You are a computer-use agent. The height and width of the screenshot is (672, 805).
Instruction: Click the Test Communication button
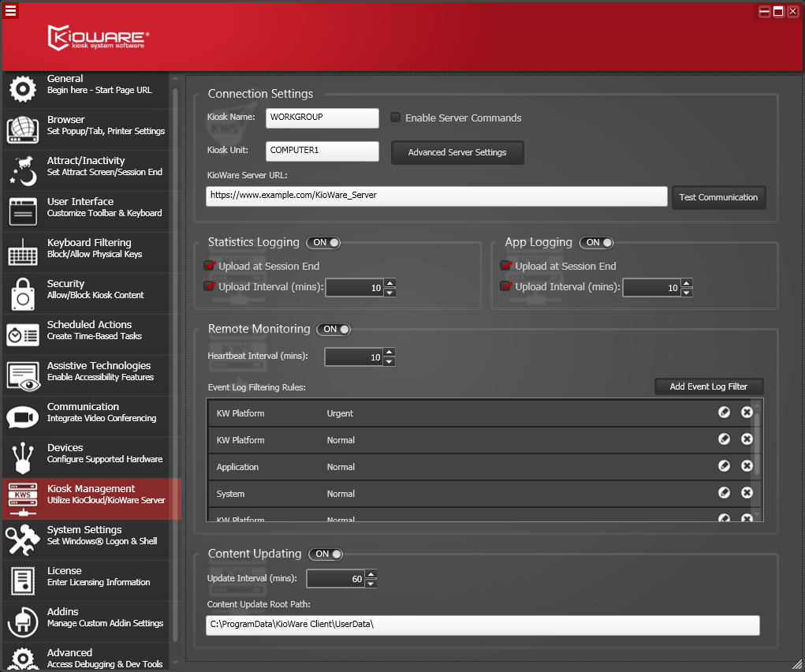click(x=718, y=197)
